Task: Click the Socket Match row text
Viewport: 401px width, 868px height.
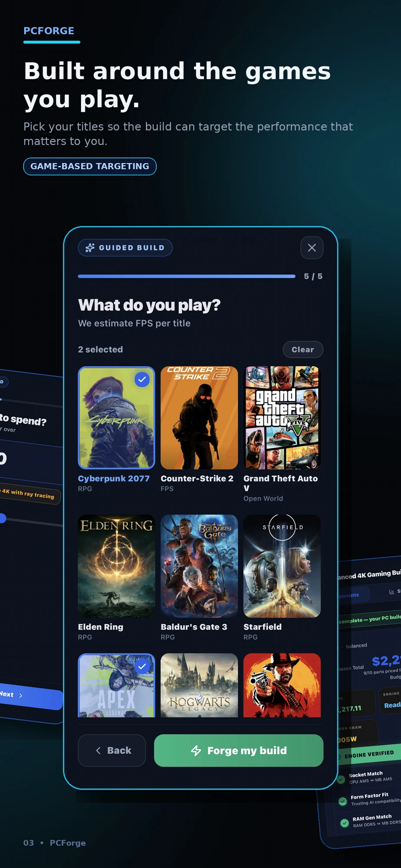Action: [x=371, y=777]
